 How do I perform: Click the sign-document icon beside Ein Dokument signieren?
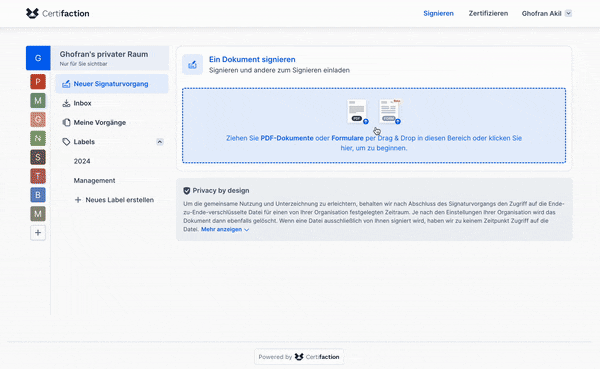[192, 65]
